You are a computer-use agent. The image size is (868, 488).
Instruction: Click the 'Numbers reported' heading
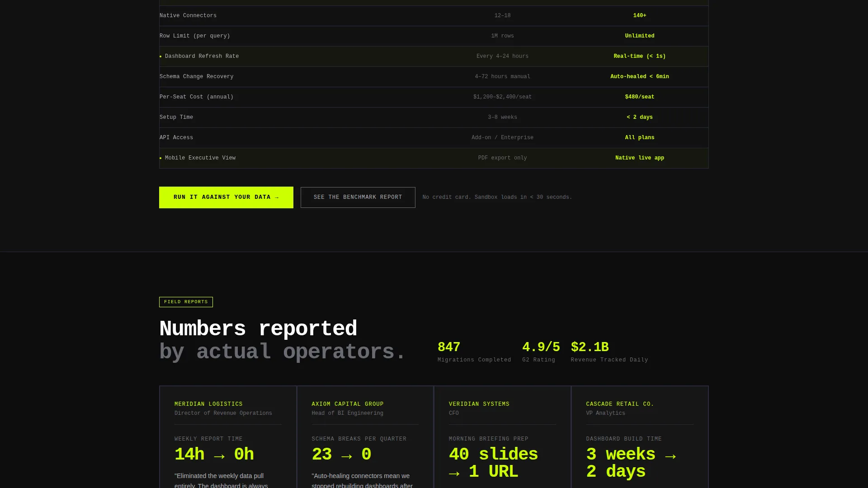tap(258, 329)
